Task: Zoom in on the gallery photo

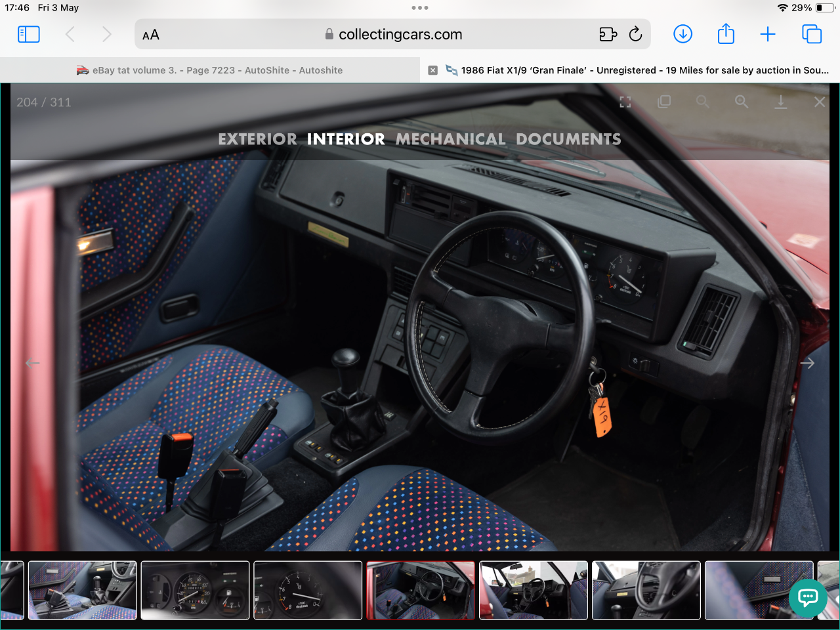Action: 742,102
